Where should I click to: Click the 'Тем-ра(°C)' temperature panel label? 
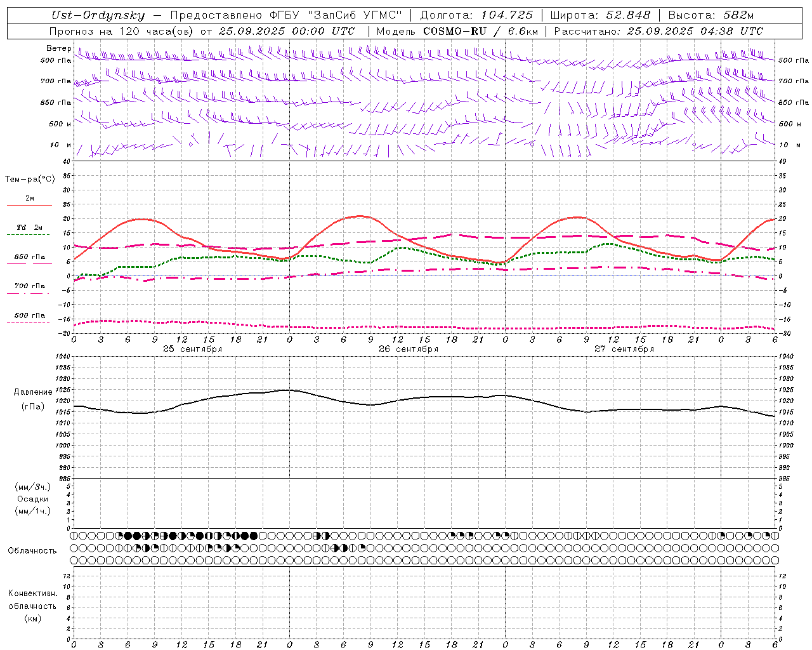click(30, 180)
